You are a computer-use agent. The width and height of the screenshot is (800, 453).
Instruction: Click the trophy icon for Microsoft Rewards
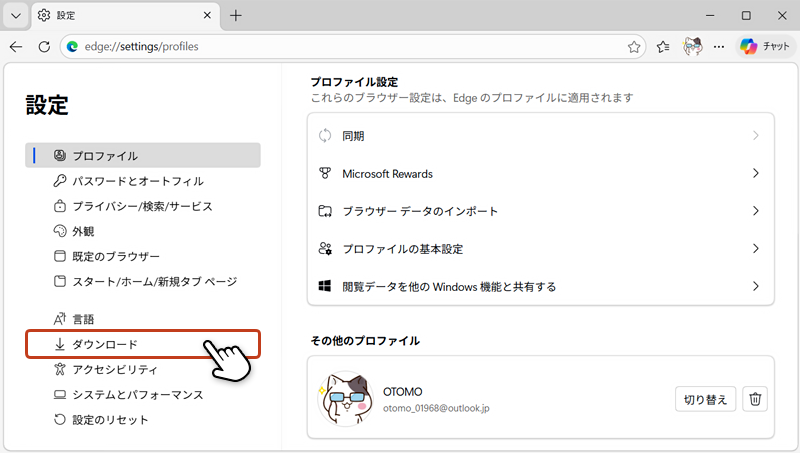pyautogui.click(x=325, y=173)
